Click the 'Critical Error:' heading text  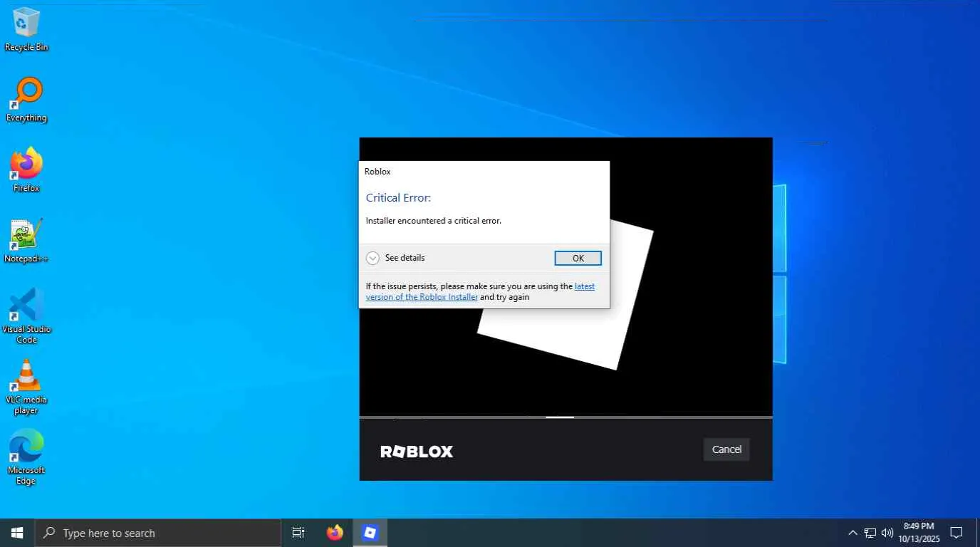click(x=398, y=197)
